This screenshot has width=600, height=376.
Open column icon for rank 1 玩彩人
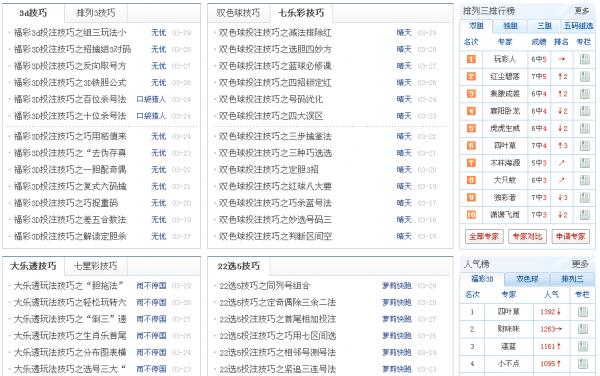[x=584, y=59]
